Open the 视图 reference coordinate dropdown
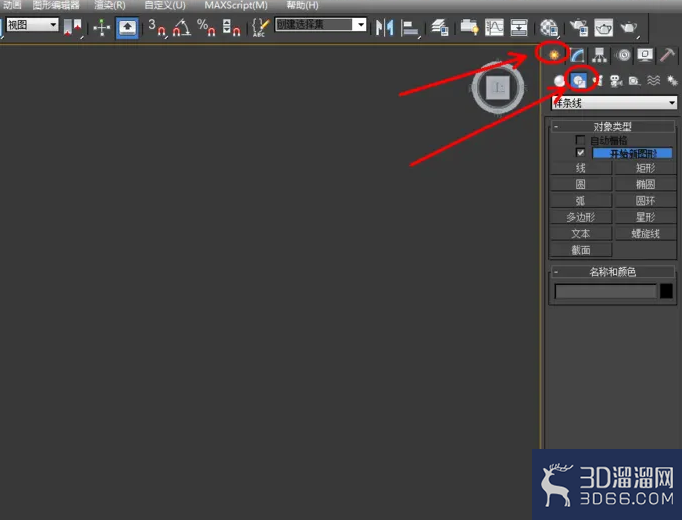Viewport: 682px width, 520px height. pos(32,25)
